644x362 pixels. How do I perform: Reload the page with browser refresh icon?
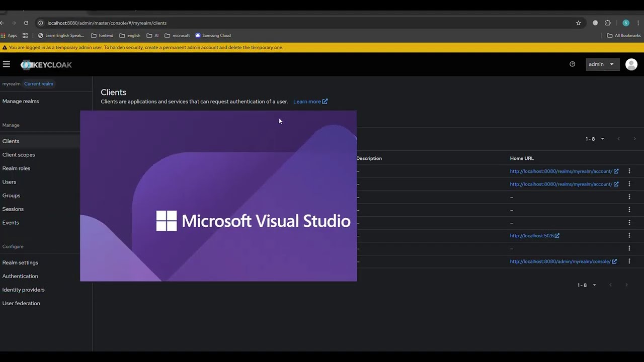[x=26, y=23]
